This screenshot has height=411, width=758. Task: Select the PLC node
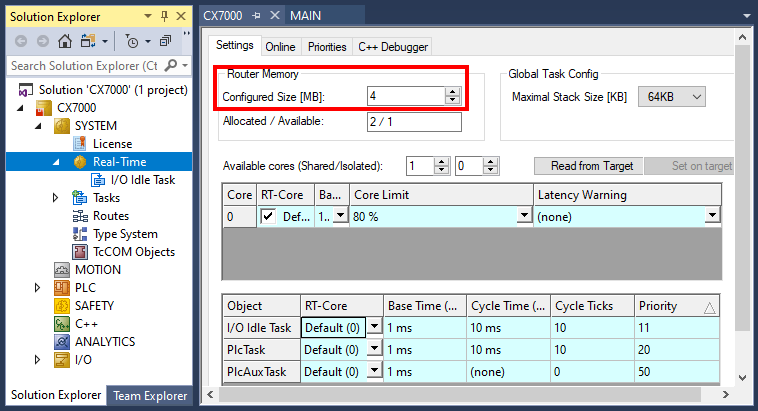tap(85, 288)
